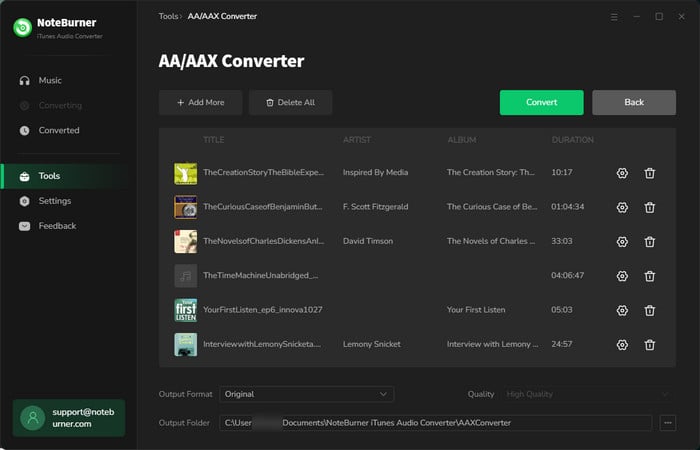Viewport: 700px width, 450px height.
Task: Click the toolbox Tools icon
Action: click(25, 176)
